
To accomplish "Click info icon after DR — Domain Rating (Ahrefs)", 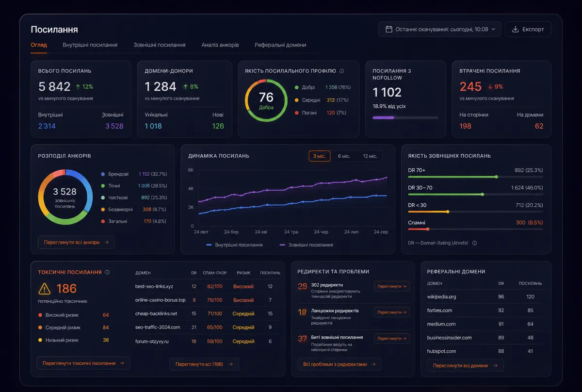I will [x=474, y=243].
